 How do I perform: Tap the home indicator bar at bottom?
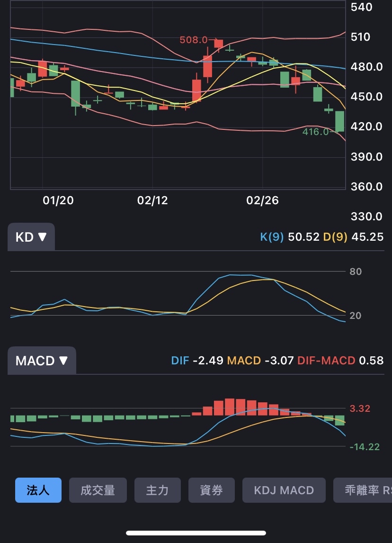(x=196, y=533)
